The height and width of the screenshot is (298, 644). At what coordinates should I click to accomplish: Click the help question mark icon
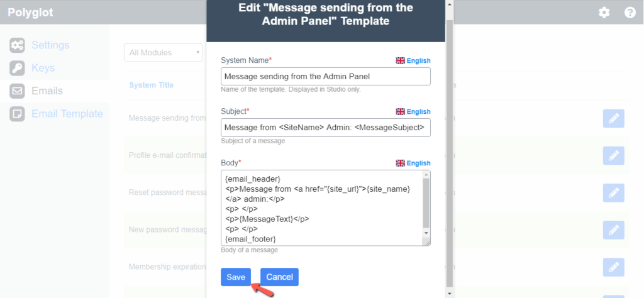630,13
